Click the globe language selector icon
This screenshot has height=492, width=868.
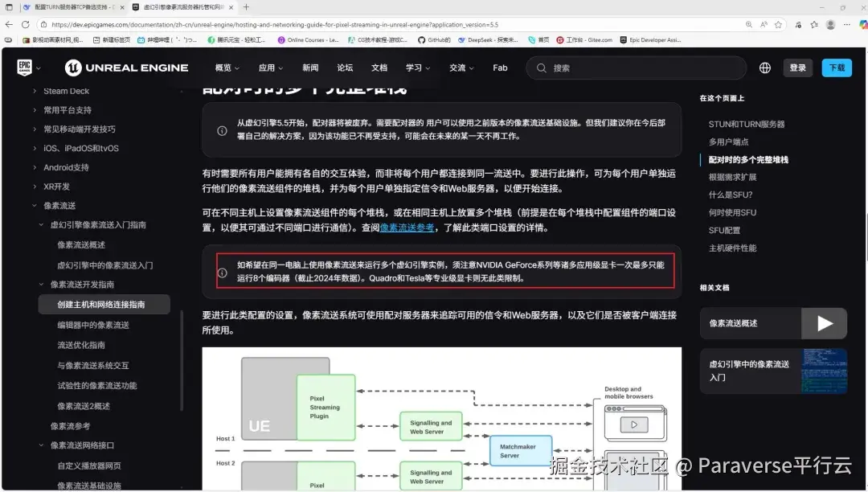764,68
